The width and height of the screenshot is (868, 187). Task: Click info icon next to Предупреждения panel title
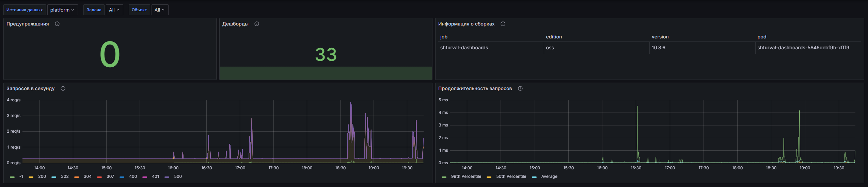(57, 24)
